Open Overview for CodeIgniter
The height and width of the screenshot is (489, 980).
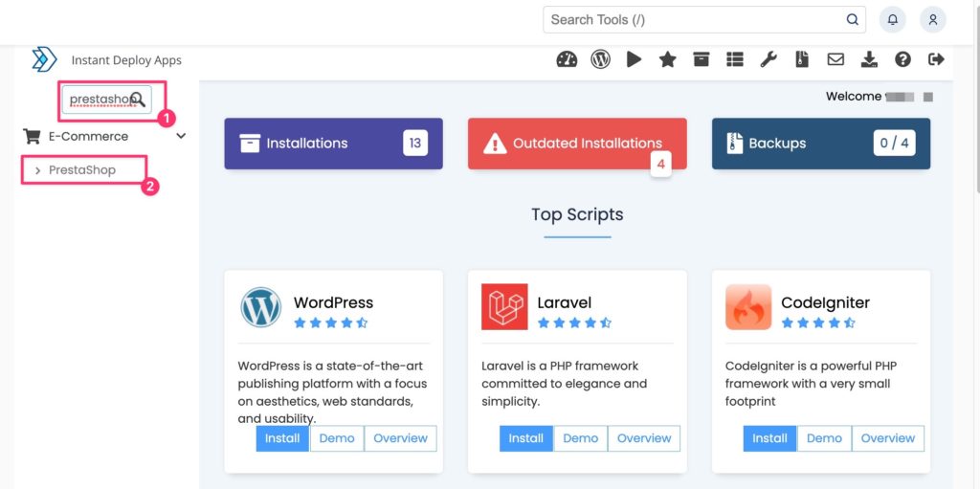pos(887,438)
